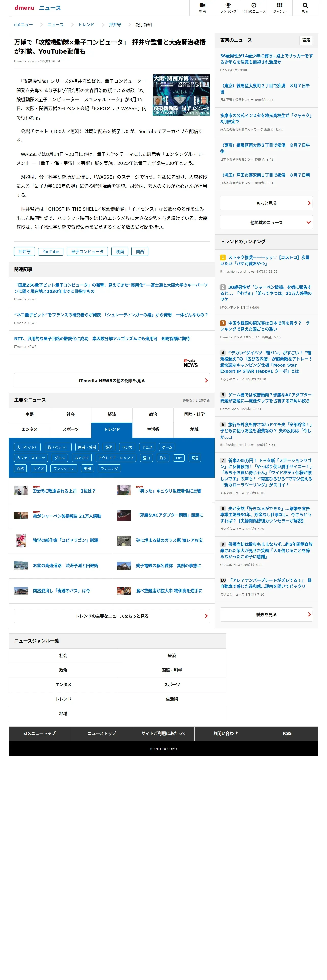The width and height of the screenshot is (327, 980).
Task: Select the 生活術 news tab
Action: (153, 429)
